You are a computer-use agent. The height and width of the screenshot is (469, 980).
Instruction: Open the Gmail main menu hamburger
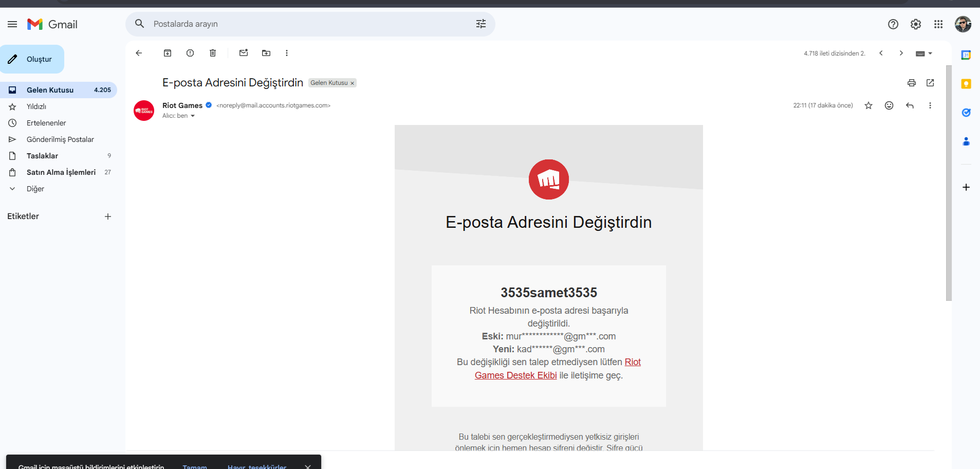[12, 24]
